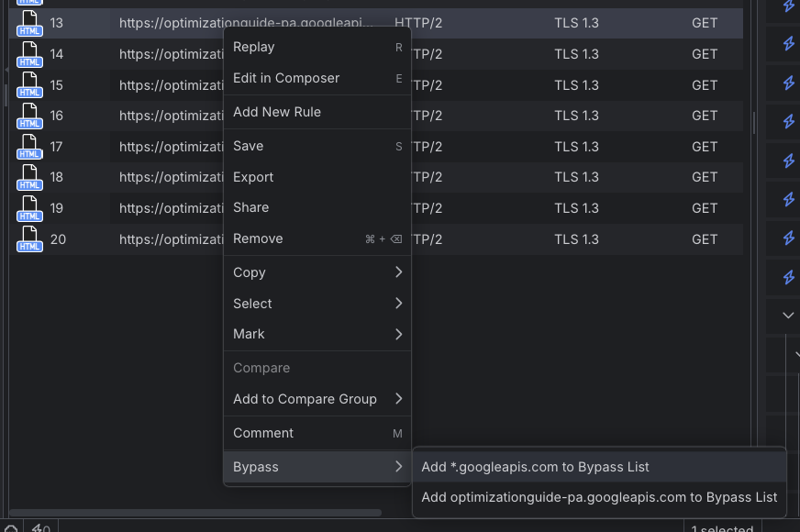Click the HTML file icon for request 18
The image size is (800, 532).
click(x=29, y=178)
